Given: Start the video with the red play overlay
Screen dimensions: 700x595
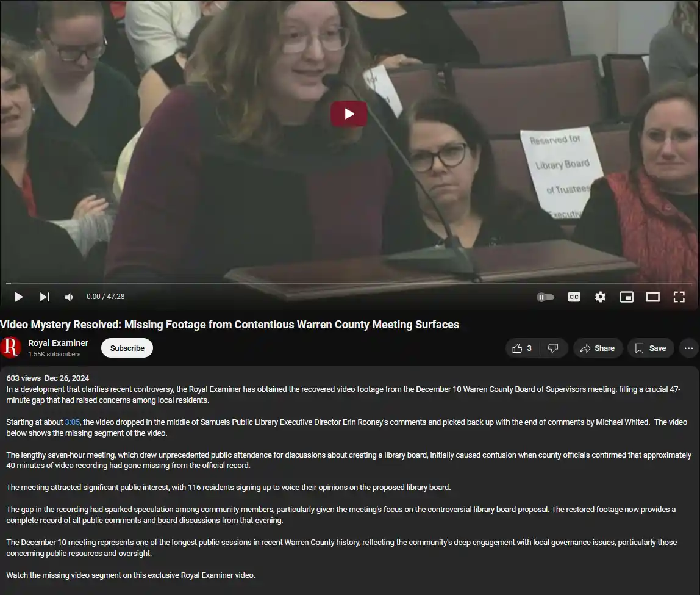Looking at the screenshot, I should pos(349,114).
